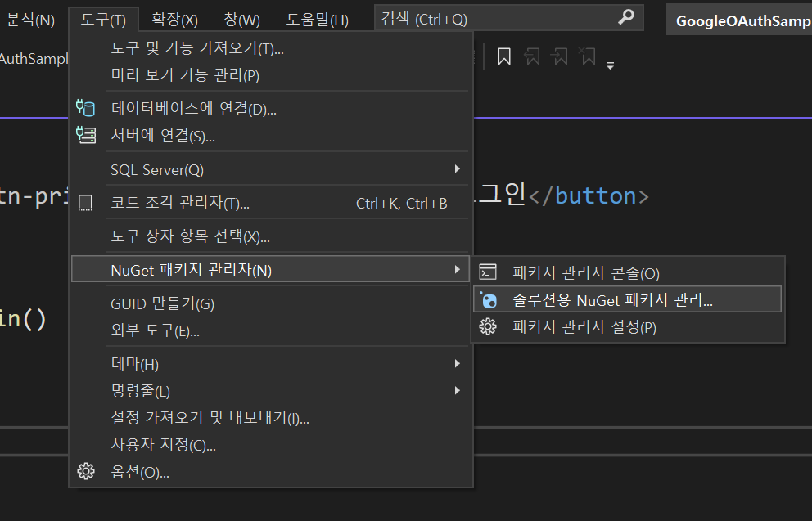Viewport: 812px width, 521px height.
Task: Open 외부 도구(E)...
Action: coord(270,330)
